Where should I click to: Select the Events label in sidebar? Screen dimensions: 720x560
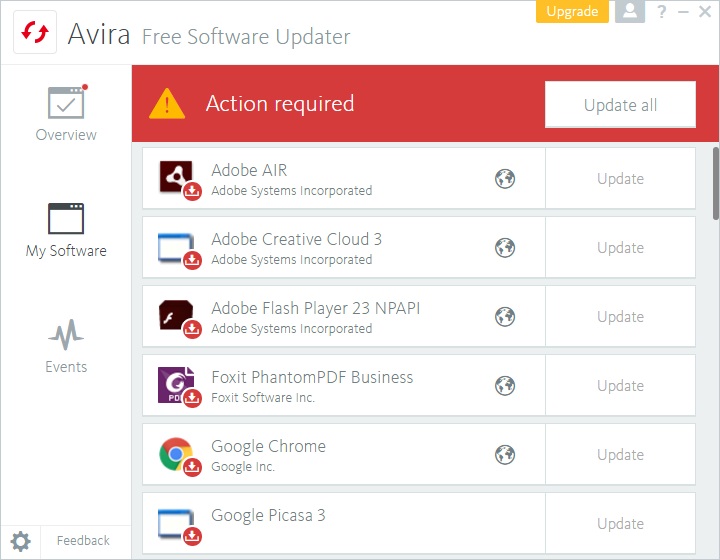click(x=66, y=367)
